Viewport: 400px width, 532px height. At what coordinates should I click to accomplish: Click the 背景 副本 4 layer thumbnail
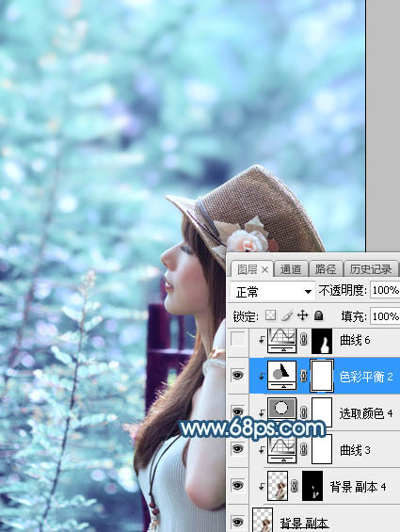point(278,486)
